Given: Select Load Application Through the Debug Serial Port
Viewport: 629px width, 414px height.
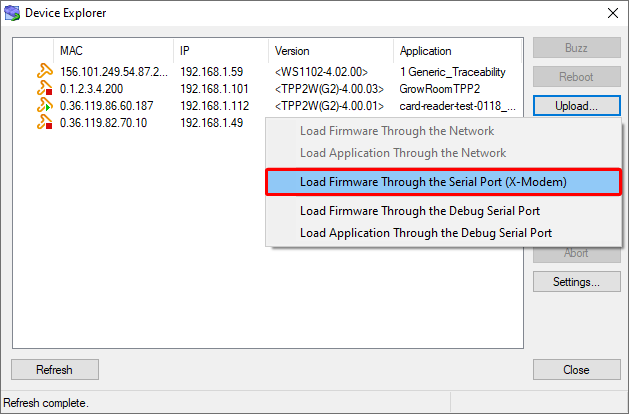Looking at the screenshot, I should coord(425,232).
